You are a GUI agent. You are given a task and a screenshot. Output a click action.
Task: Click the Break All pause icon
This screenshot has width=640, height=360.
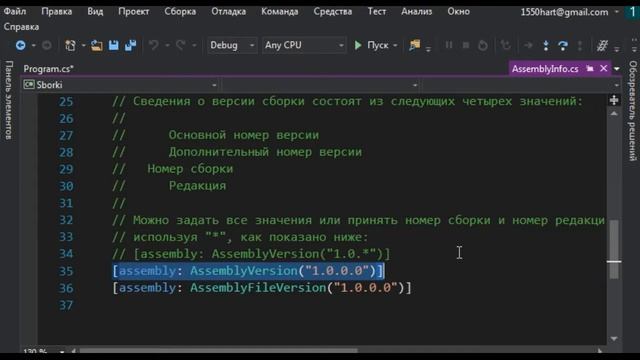(x=449, y=45)
